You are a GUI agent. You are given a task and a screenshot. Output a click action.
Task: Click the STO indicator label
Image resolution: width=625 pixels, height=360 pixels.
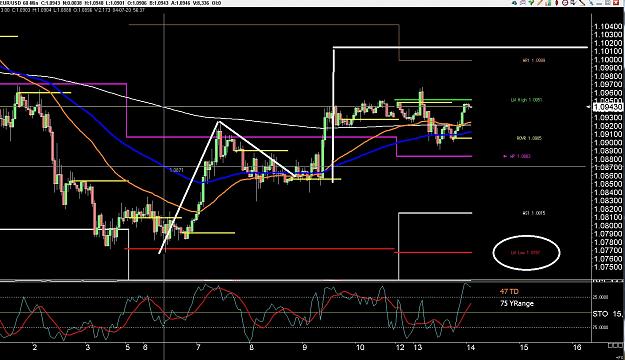pos(600,314)
